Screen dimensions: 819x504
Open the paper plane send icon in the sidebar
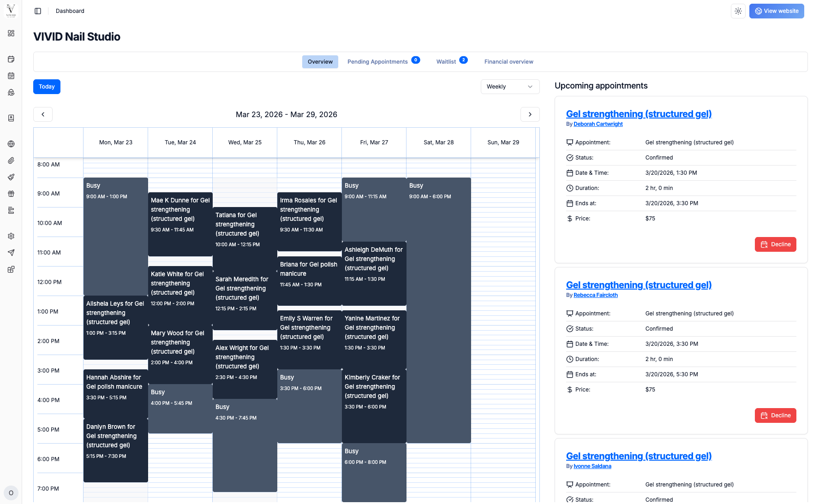click(11, 253)
